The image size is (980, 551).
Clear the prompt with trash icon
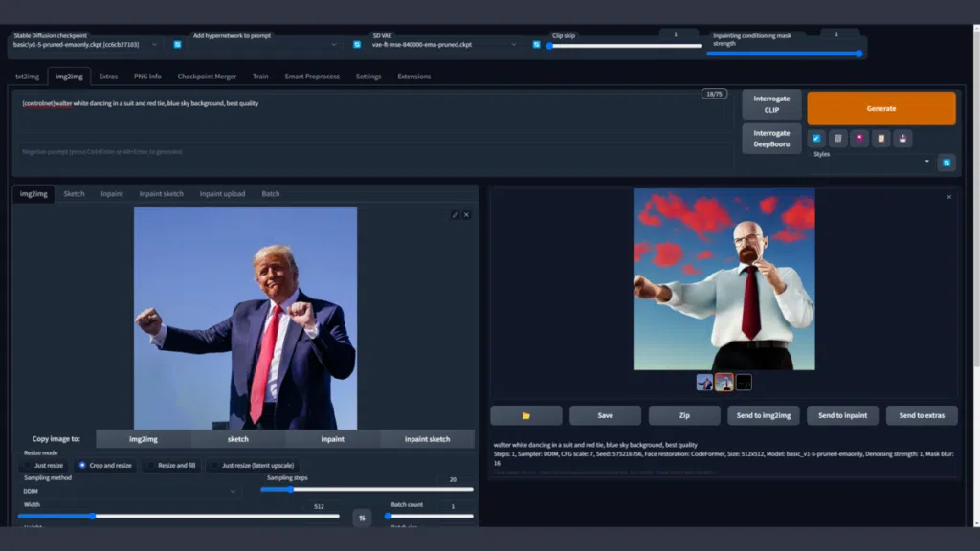(838, 138)
